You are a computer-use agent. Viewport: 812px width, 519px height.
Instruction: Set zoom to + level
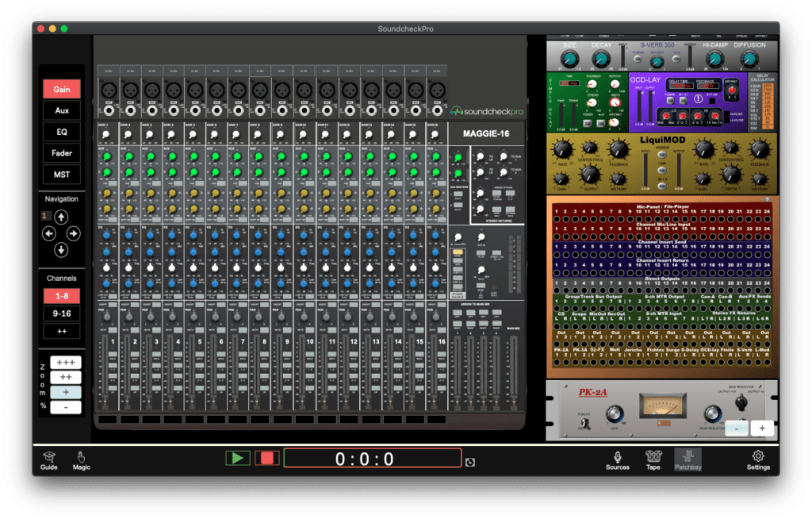(x=66, y=393)
